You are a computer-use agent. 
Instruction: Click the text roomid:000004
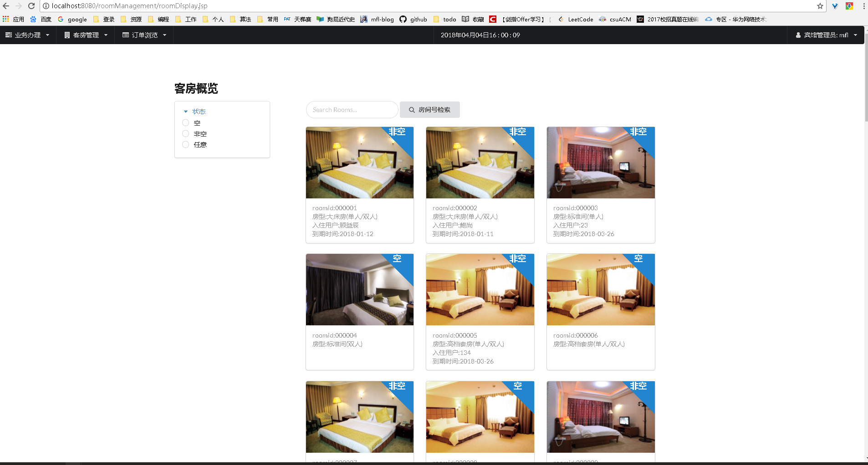335,335
